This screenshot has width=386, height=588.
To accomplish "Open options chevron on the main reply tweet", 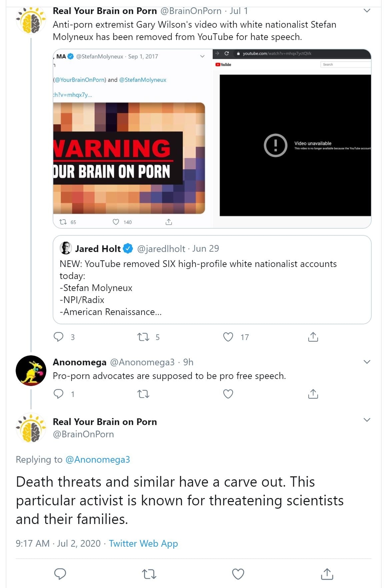I will tap(367, 420).
